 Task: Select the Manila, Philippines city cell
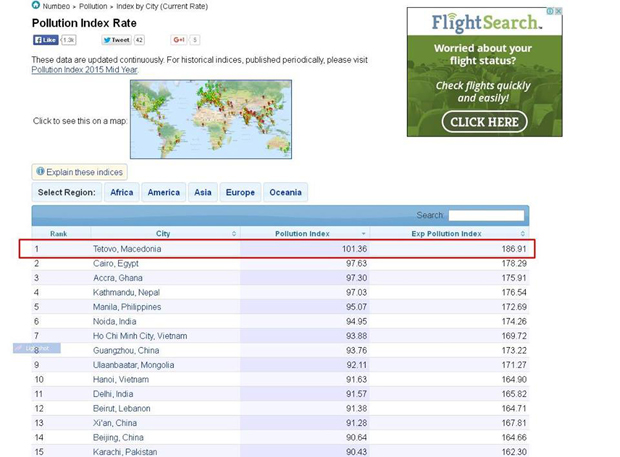tap(127, 307)
